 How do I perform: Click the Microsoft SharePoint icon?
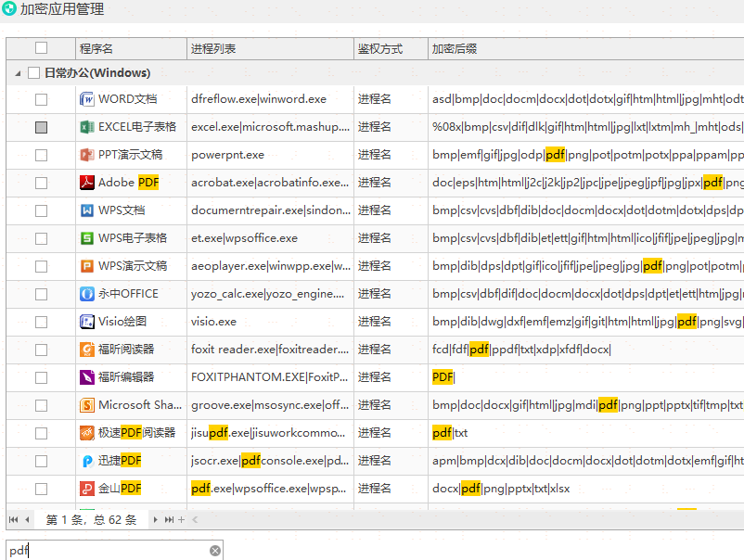(x=87, y=405)
